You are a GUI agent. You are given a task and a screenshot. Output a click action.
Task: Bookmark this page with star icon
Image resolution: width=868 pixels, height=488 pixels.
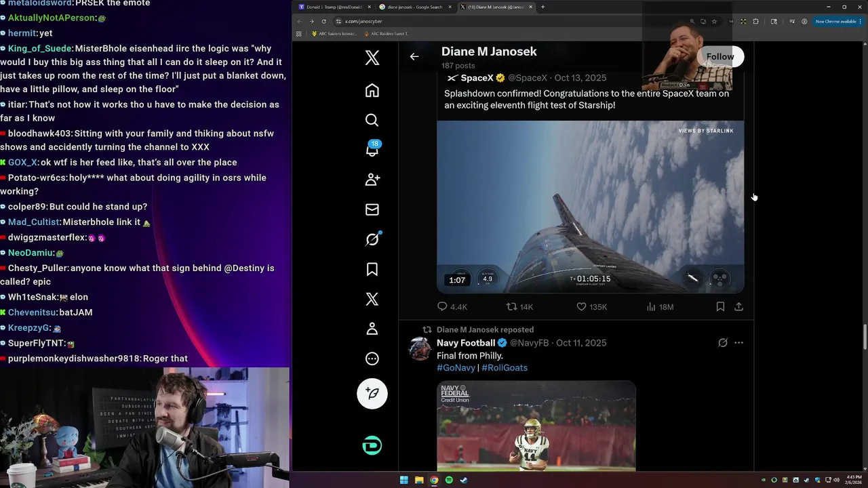coord(714,21)
